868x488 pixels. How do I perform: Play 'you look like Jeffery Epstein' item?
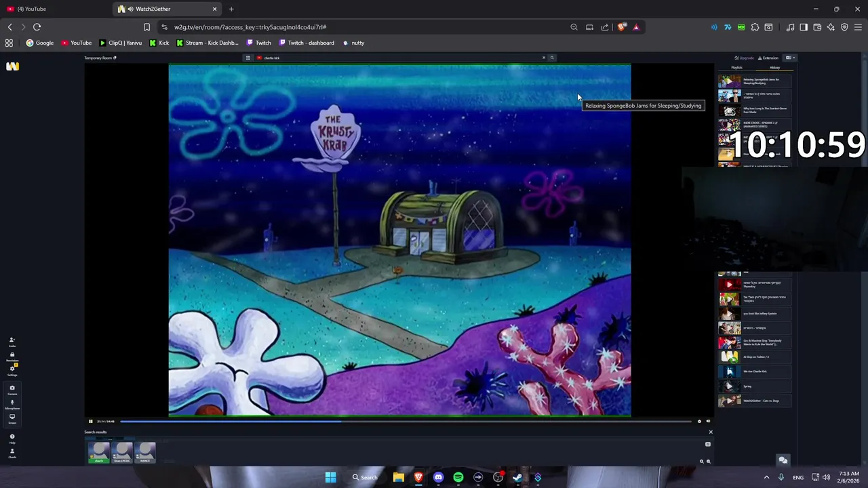click(754, 314)
